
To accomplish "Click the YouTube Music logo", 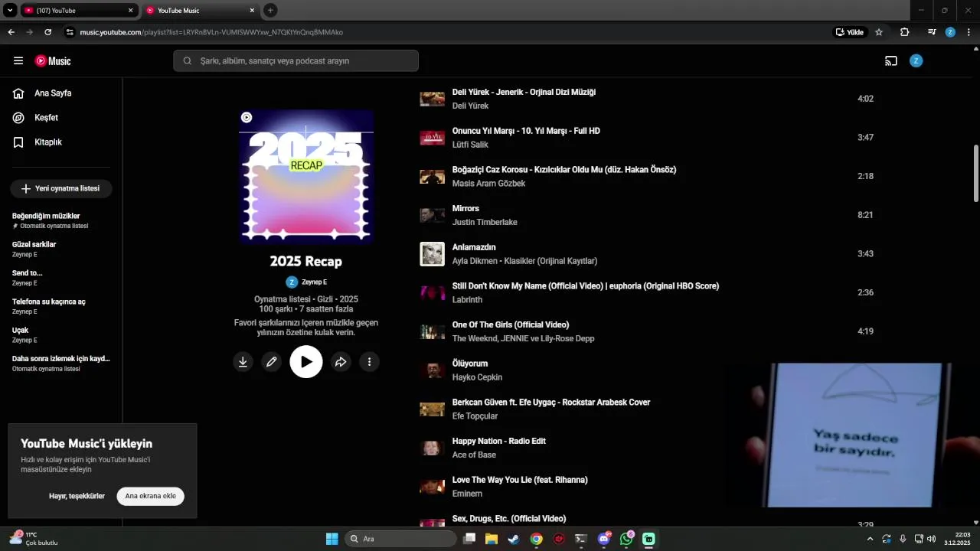I will point(53,60).
